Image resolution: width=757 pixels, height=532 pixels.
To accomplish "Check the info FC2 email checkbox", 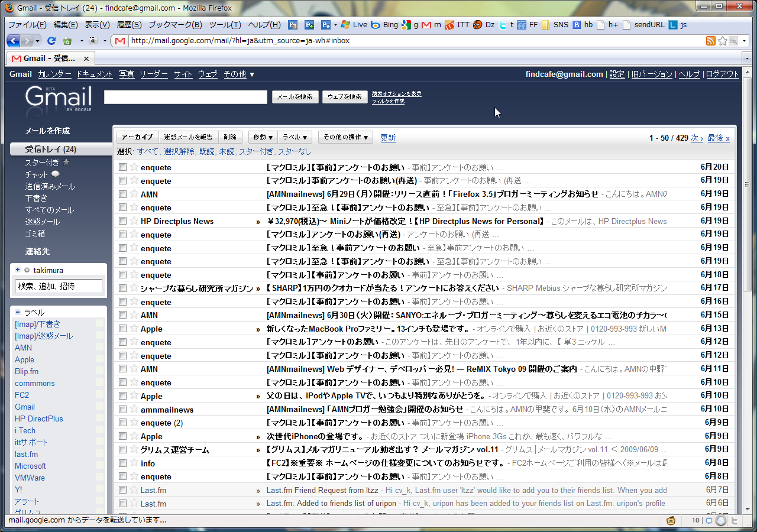I will pyautogui.click(x=123, y=463).
